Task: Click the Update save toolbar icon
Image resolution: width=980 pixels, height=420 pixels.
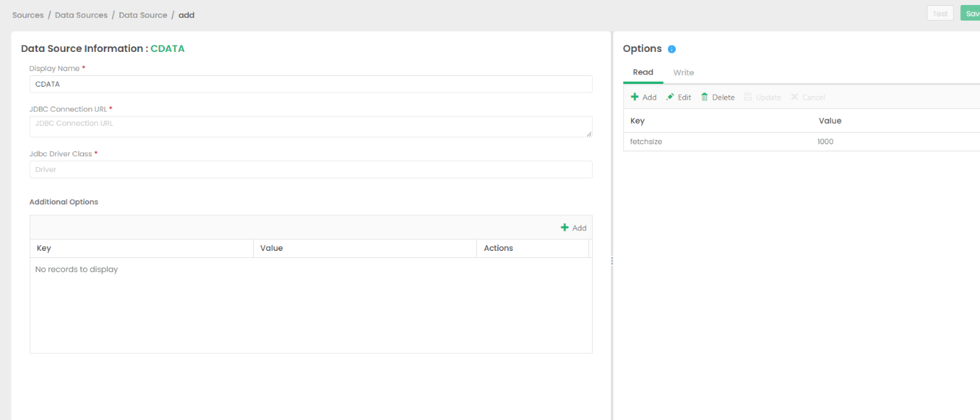Action: (748, 97)
